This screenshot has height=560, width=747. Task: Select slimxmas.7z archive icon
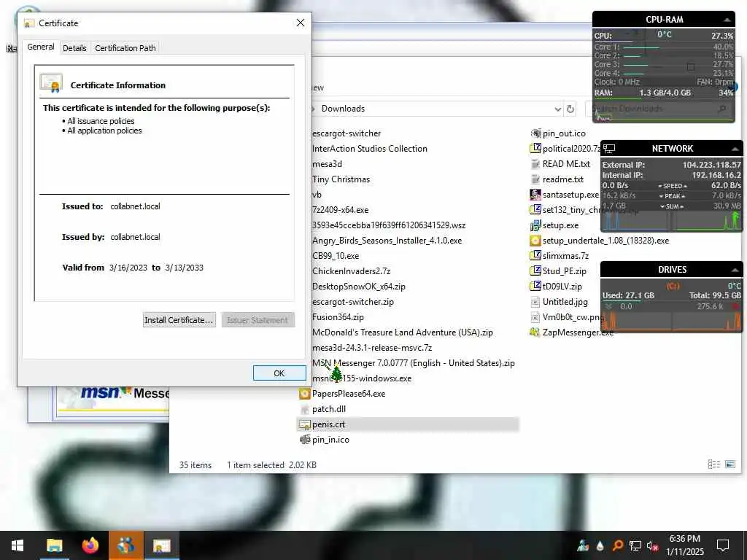click(535, 256)
